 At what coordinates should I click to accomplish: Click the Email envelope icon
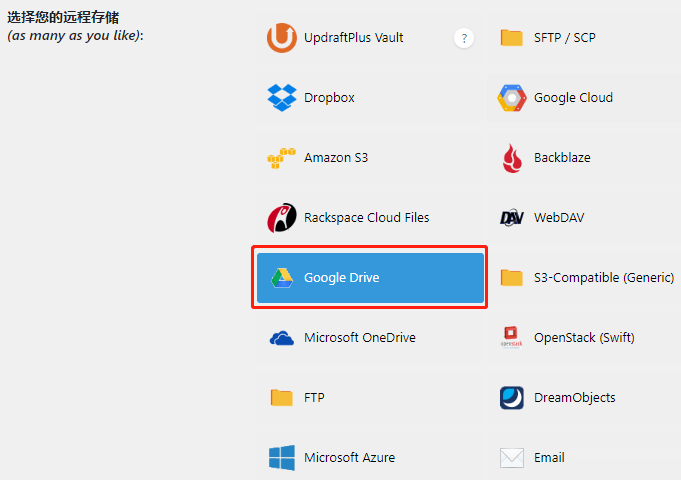(x=512, y=458)
